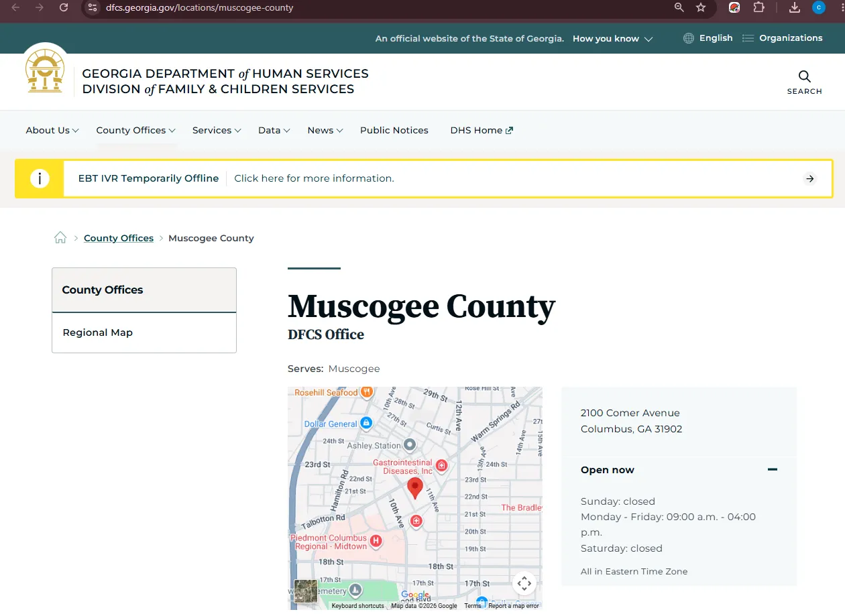Screen dimensions: 845x616
Task: Click Ashley Station map marker
Action: click(x=410, y=444)
